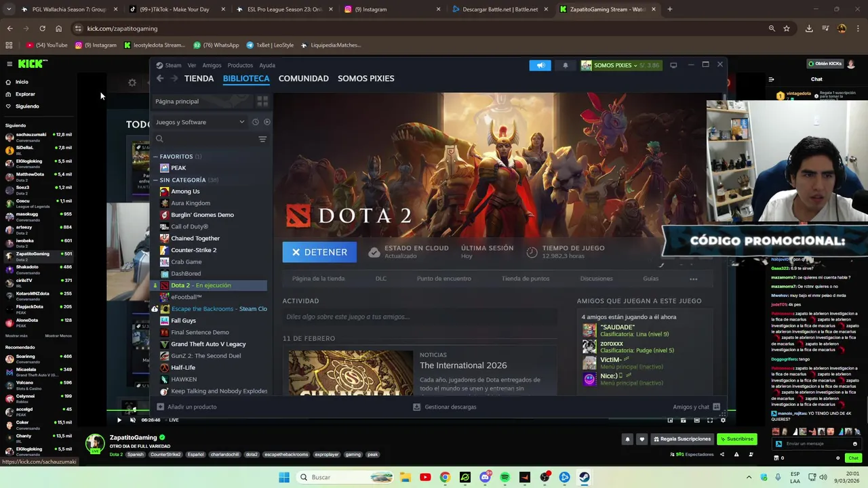Click Regala Suscripciones button
Image resolution: width=868 pixels, height=488 pixels.
point(682,439)
